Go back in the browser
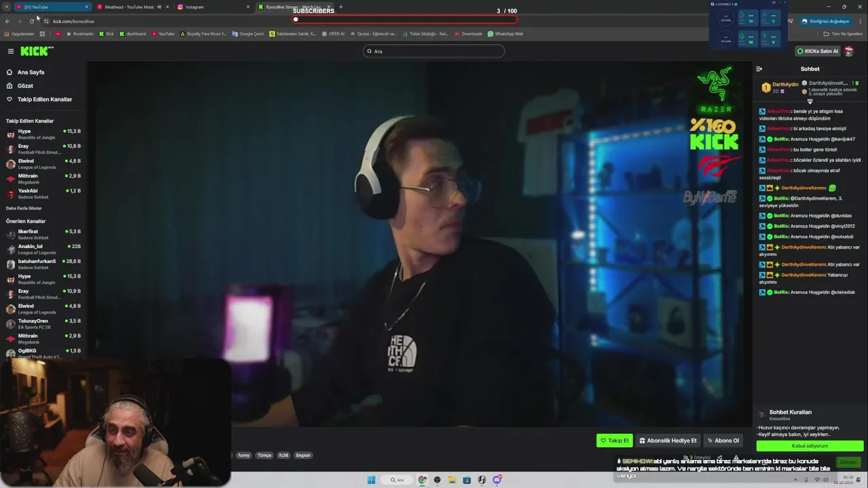Viewport: 868px width, 488px height. pos(7,21)
